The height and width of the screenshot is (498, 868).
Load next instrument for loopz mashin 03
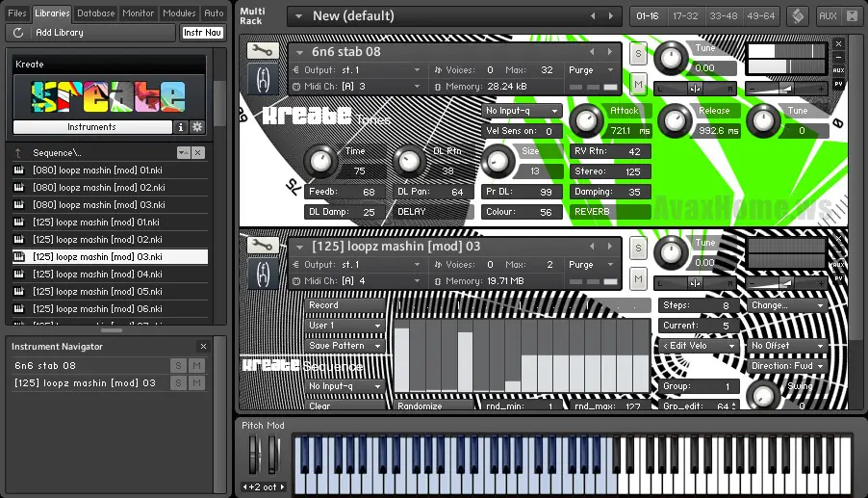click(610, 246)
